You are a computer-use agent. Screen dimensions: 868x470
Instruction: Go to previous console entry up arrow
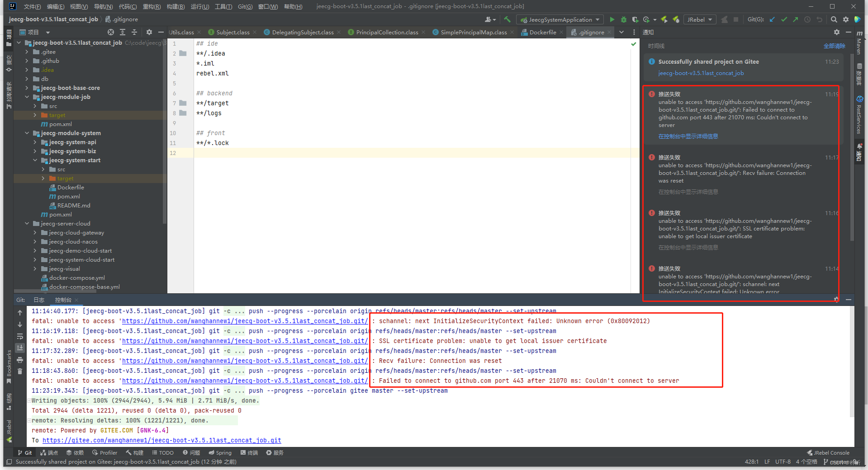20,313
